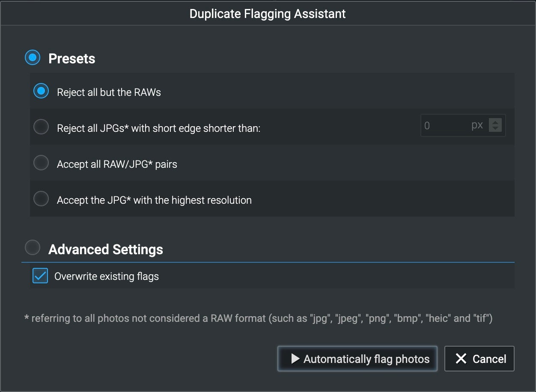Choose the 'Reject all but the RAWs' option
536x392 pixels.
(41, 91)
